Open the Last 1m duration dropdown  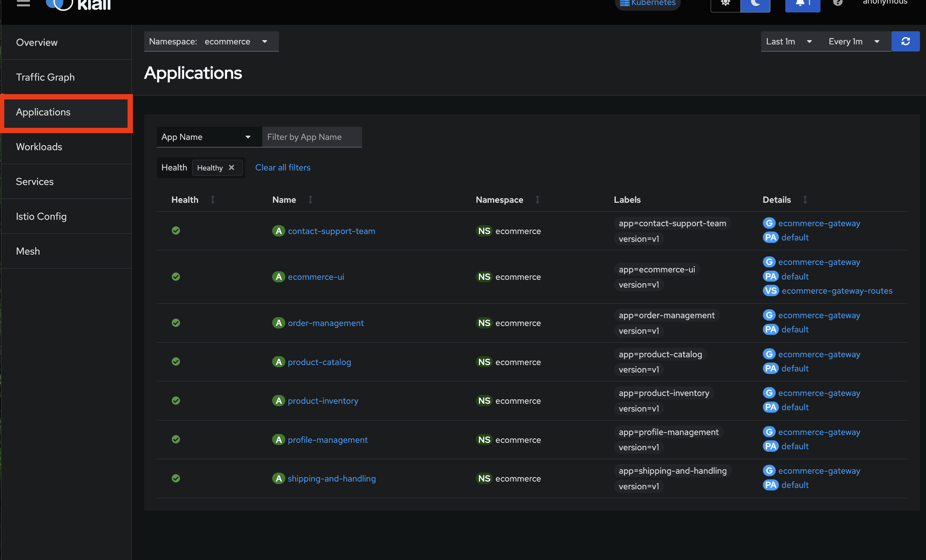(789, 41)
